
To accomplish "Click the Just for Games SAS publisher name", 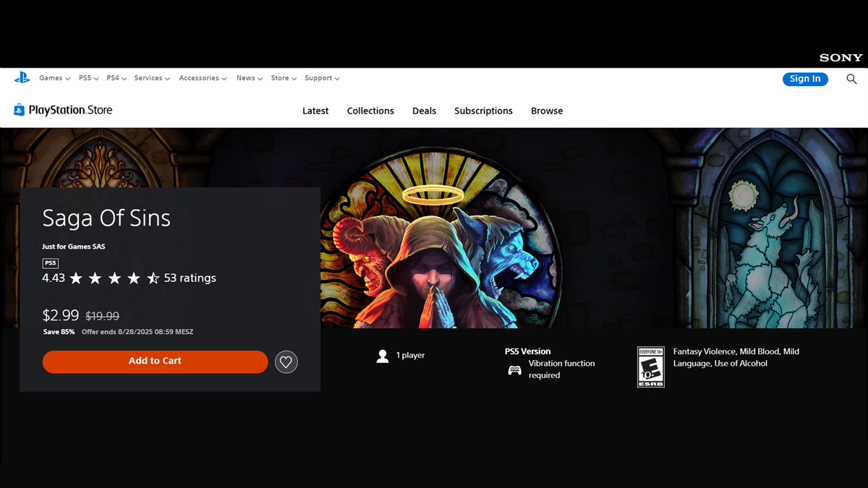I will pos(74,247).
